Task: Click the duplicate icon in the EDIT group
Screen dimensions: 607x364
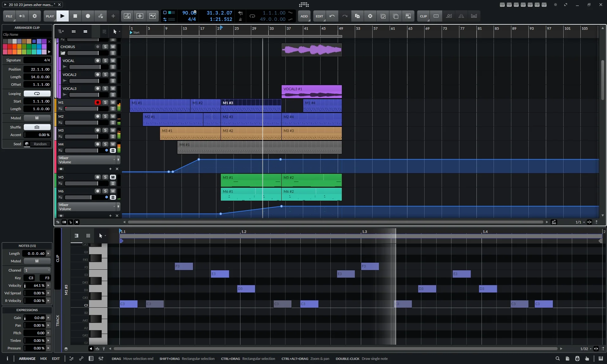Action: (x=357, y=16)
